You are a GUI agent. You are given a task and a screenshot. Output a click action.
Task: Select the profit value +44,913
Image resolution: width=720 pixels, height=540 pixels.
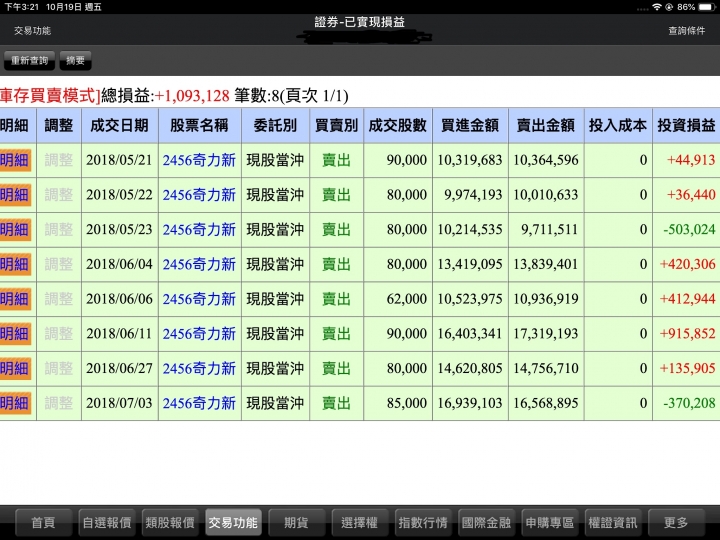point(691,160)
